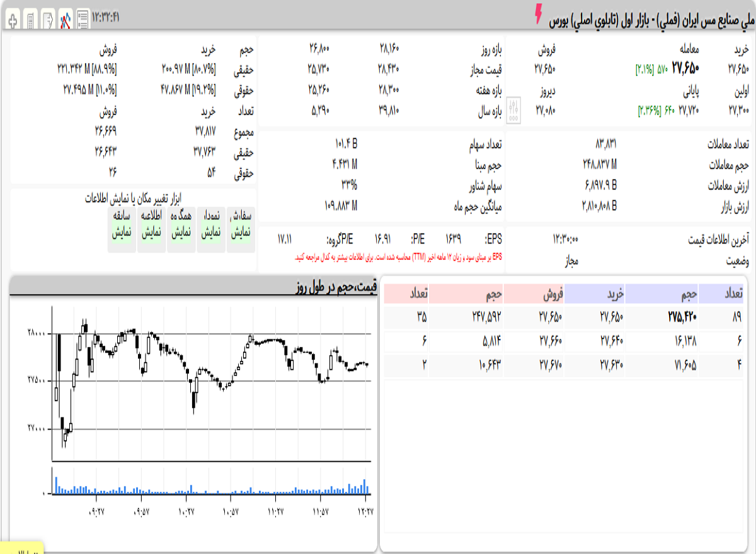Click the total buyer count 37,817
Screen dimensions: 756x554
[206, 132]
